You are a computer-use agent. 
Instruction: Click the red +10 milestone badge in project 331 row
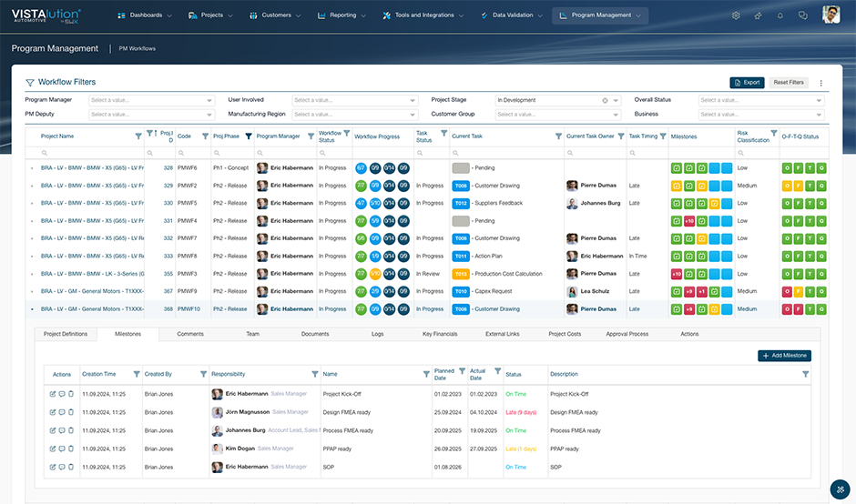click(x=689, y=221)
